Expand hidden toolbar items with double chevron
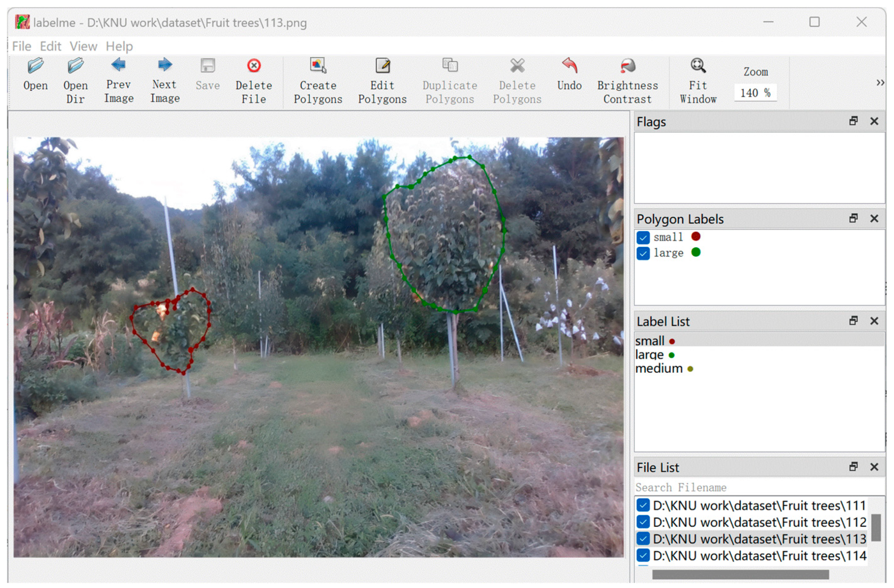The height and width of the screenshot is (588, 894). coord(880,83)
